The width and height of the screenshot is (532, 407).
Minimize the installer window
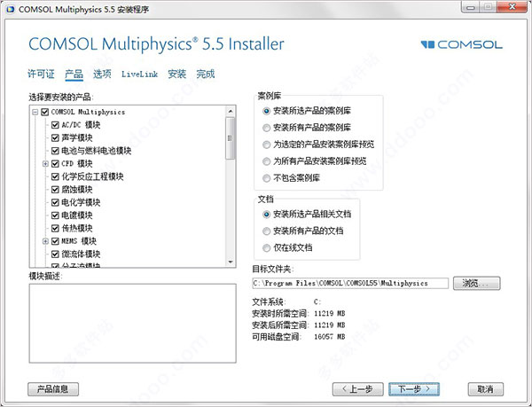471,7
